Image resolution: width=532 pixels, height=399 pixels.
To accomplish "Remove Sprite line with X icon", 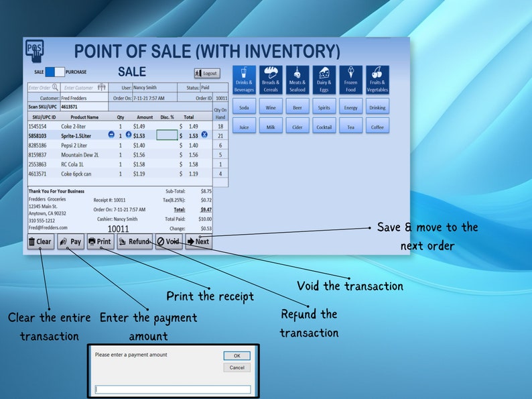I will pos(204,135).
